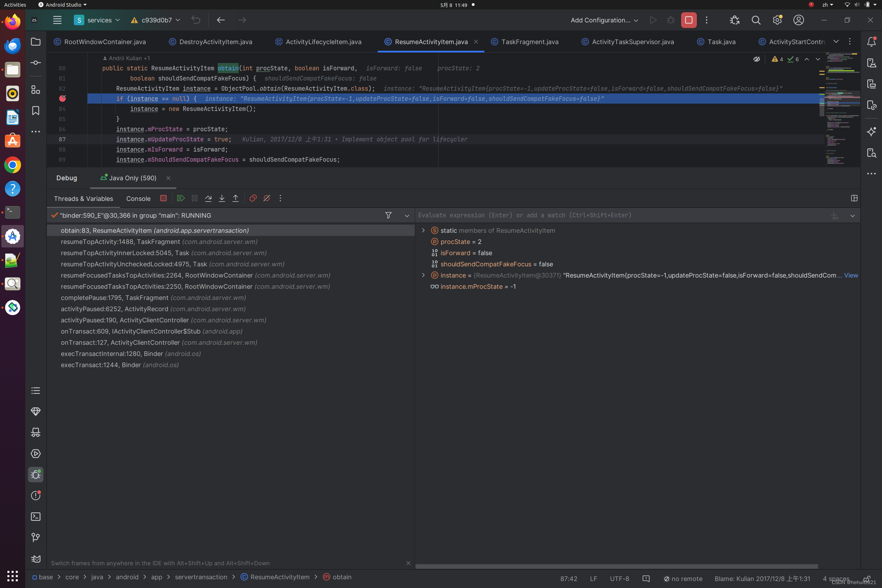Open IDE settings gear
The height and width of the screenshot is (588, 882).
pyautogui.click(x=777, y=20)
